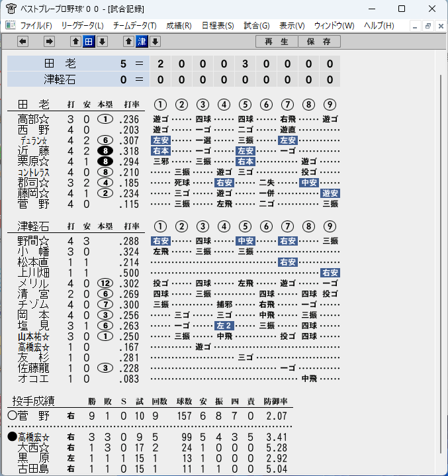448x476 pixels.
Task: Click the 保存 save button
Action: (x=320, y=41)
